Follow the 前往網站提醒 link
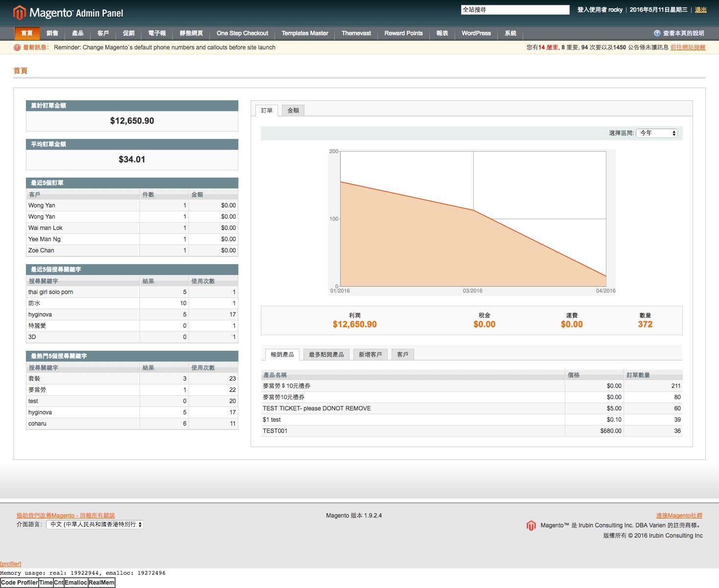Screen dimensions: 719x588 pos(688,47)
